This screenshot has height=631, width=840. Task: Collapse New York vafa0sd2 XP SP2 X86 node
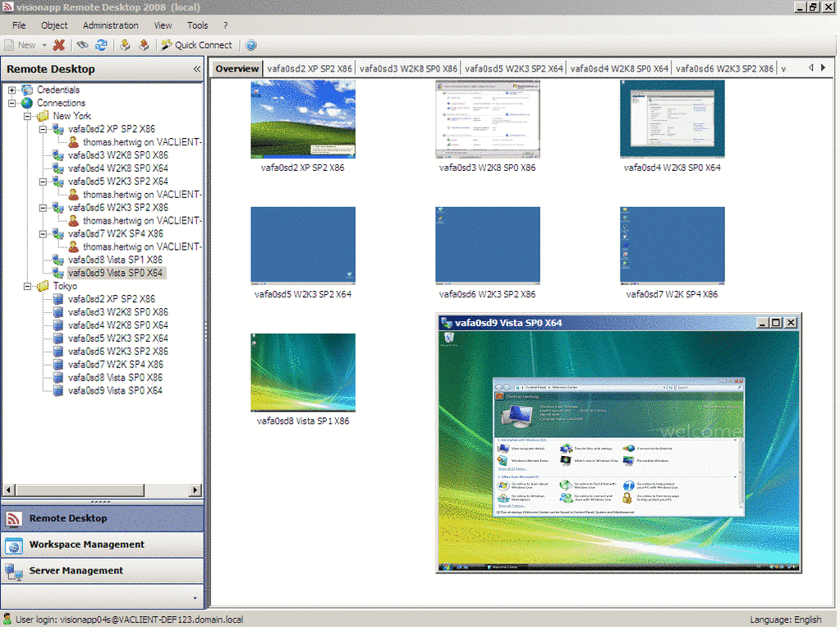[x=43, y=129]
